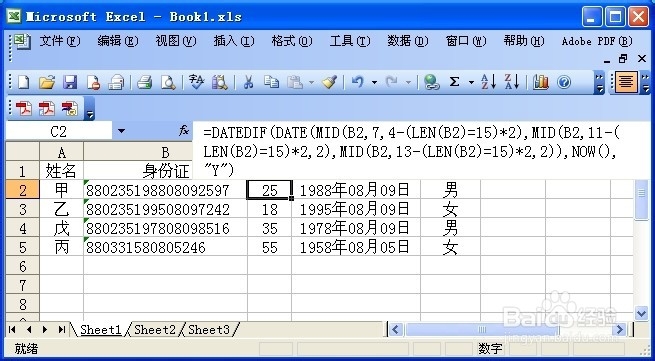Run the spelling check icon

click(x=196, y=82)
